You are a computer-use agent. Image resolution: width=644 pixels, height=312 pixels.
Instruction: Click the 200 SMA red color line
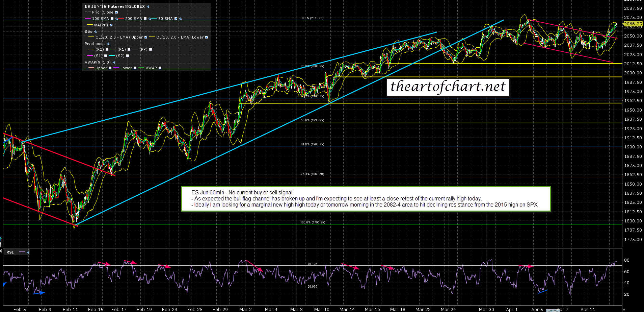tap(121, 19)
